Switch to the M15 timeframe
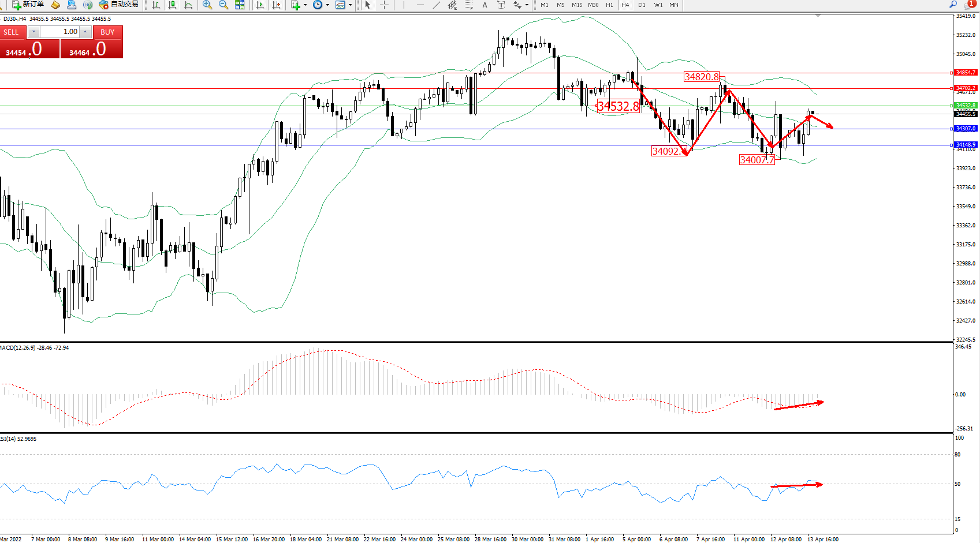The image size is (980, 543). (x=577, y=5)
